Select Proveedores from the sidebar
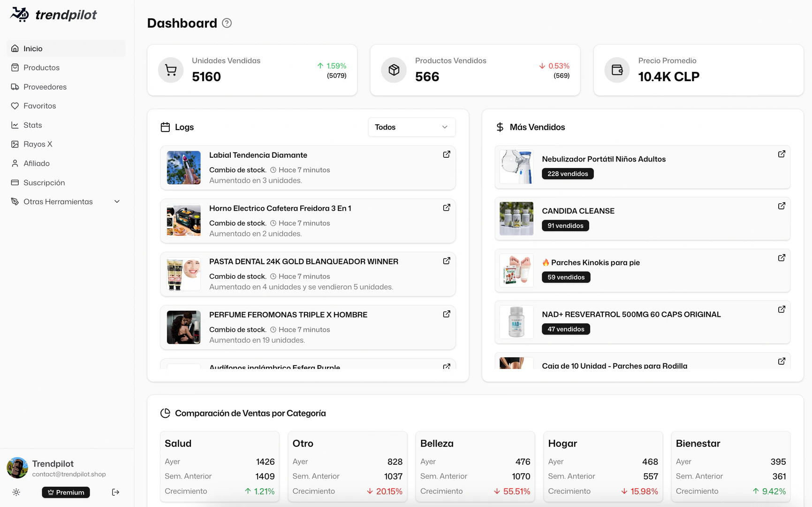812x507 pixels. click(45, 86)
